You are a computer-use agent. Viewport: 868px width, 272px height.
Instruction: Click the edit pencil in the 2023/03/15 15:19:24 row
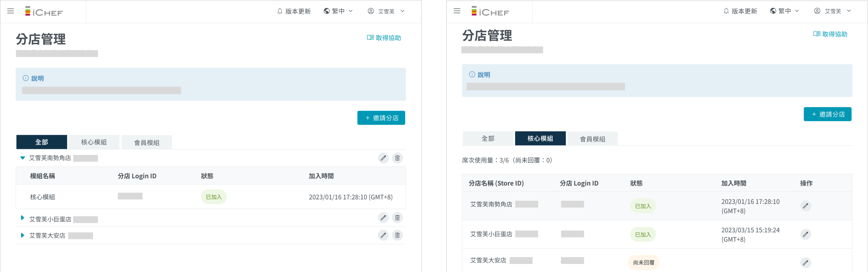tap(805, 234)
